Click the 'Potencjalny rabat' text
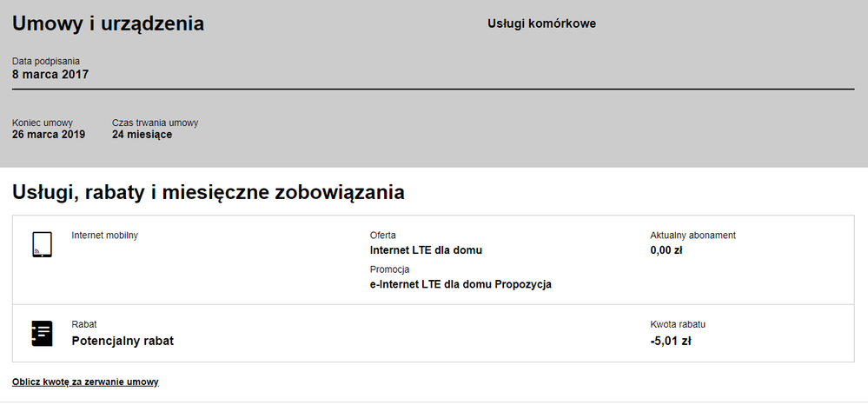This screenshot has width=868, height=412. 123,341
